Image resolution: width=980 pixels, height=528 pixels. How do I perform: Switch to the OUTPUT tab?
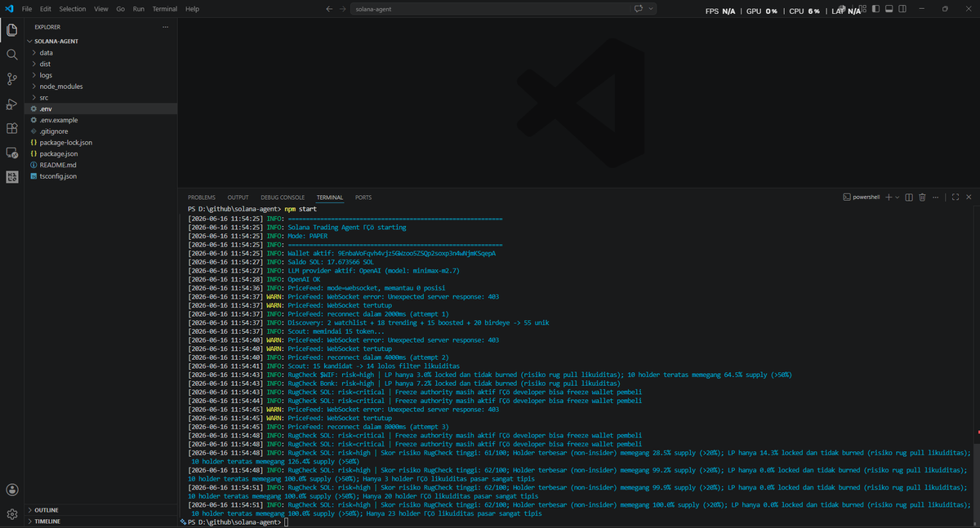pyautogui.click(x=238, y=197)
